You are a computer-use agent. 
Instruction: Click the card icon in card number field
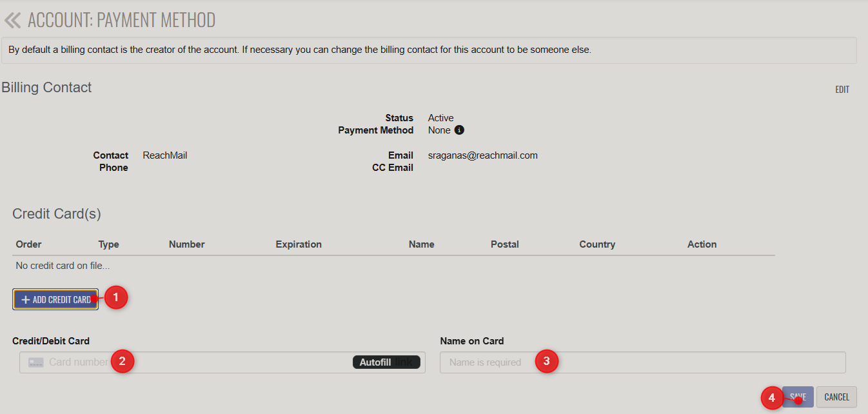[36, 362]
